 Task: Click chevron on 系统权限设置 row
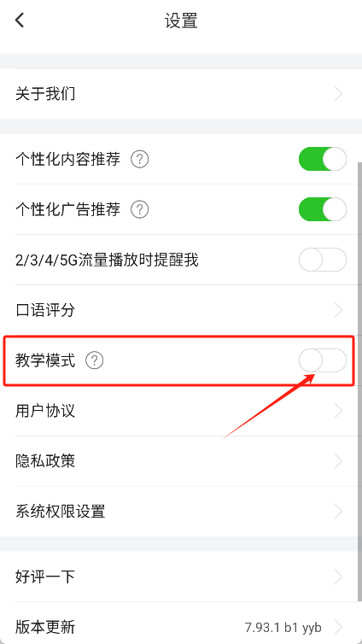[338, 512]
